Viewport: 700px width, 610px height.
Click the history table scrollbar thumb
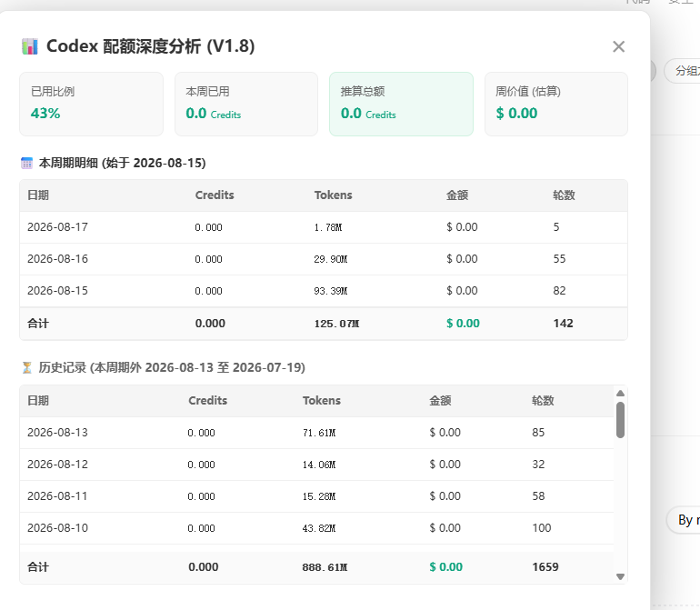click(x=620, y=420)
